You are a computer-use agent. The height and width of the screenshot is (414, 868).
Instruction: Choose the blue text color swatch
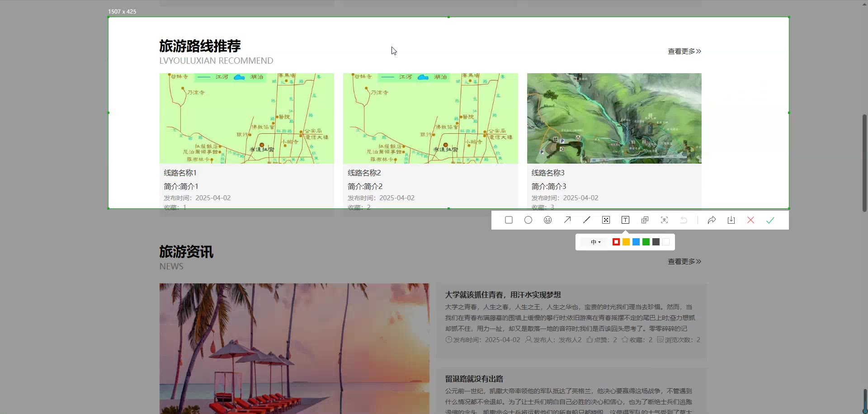point(636,242)
